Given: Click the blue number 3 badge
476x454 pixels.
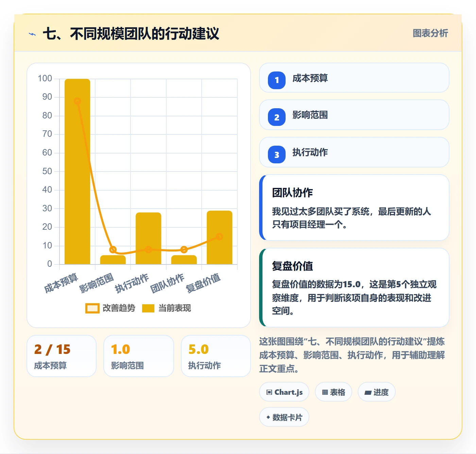Looking at the screenshot, I should [277, 155].
